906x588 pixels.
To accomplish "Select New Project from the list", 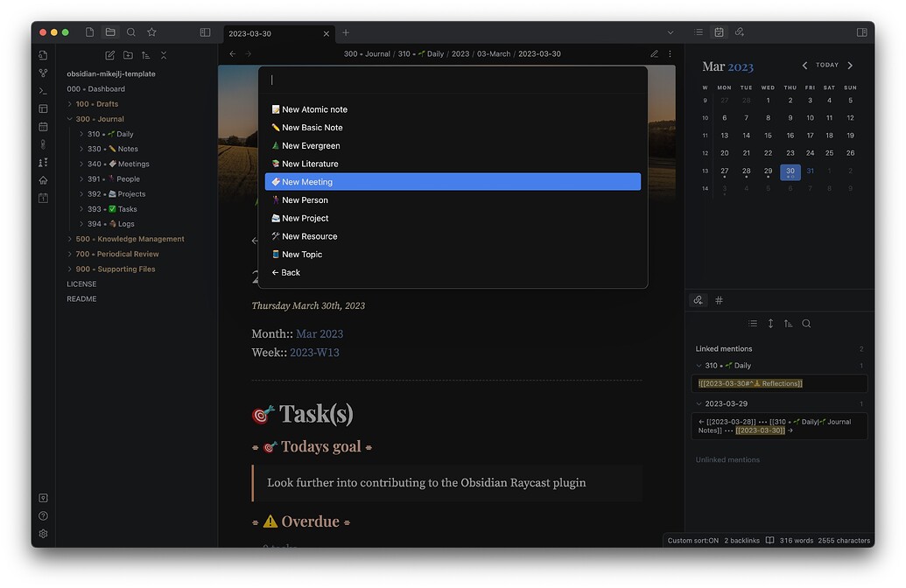I will pos(305,219).
